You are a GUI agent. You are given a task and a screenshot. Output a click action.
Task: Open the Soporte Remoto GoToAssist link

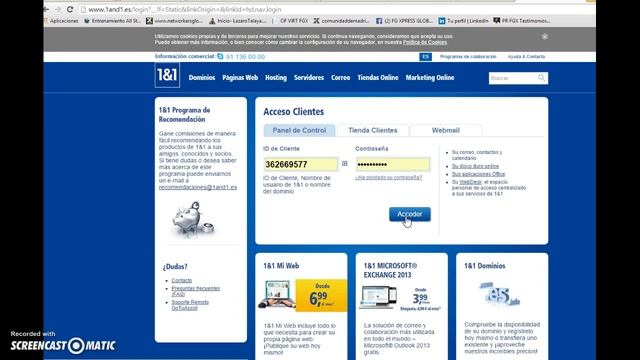coord(190,305)
